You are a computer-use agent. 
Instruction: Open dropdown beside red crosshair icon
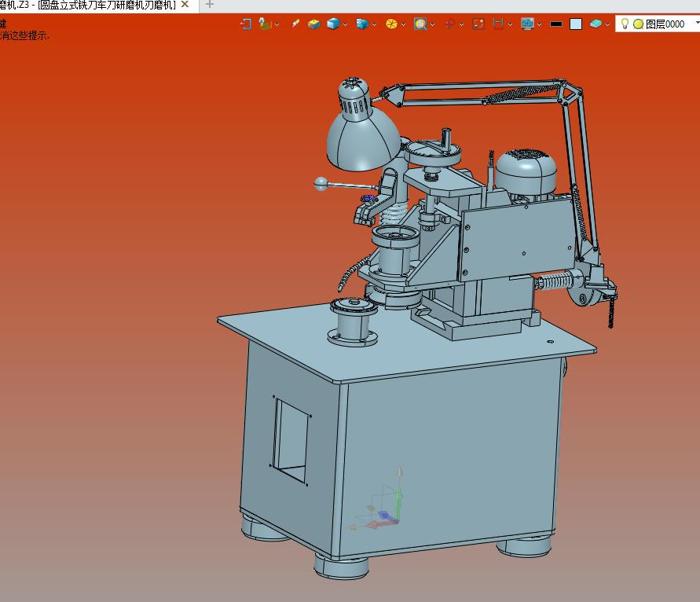(462, 24)
